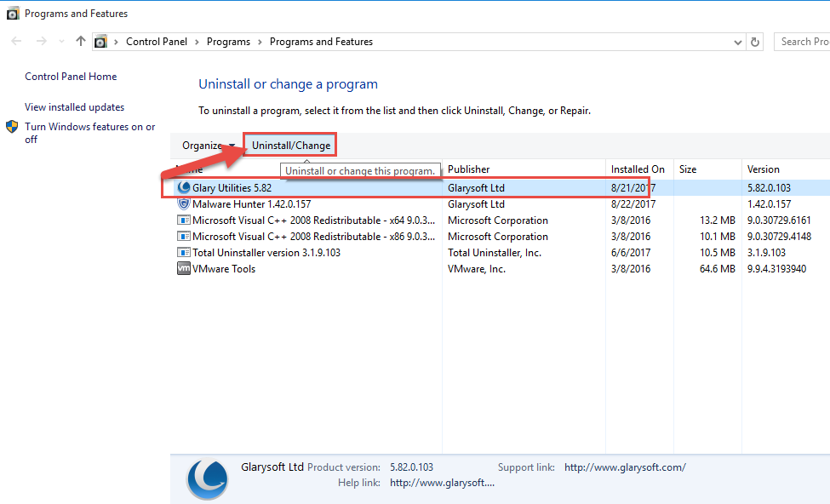This screenshot has height=504, width=830.
Task: Click the Visual C++ x64 installer icon
Action: point(184,220)
